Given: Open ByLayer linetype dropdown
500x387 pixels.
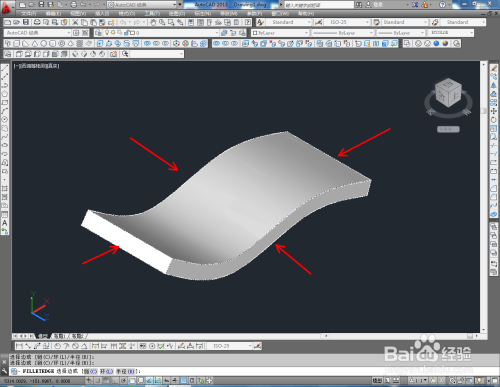Looking at the screenshot, I should [342, 33].
